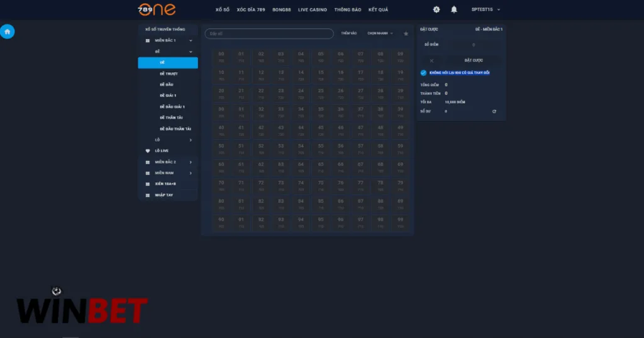Click the Đặt Cược button

coord(474,60)
